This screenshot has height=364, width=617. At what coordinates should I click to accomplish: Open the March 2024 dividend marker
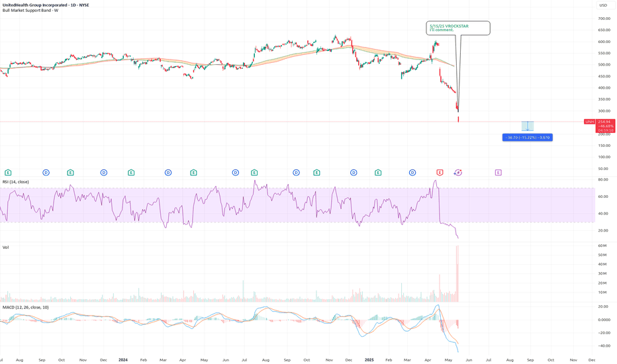tap(168, 172)
